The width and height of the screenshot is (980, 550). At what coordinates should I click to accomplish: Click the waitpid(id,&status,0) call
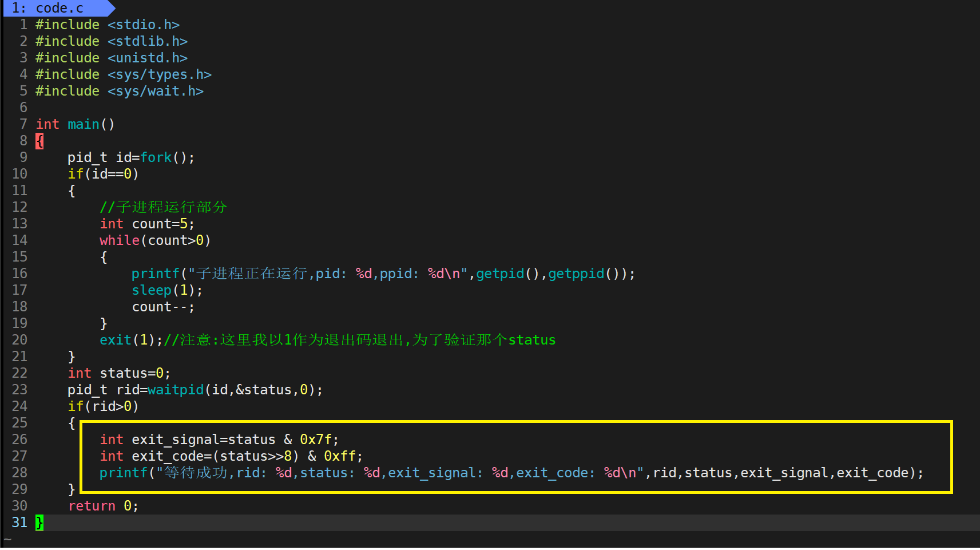pyautogui.click(x=231, y=390)
